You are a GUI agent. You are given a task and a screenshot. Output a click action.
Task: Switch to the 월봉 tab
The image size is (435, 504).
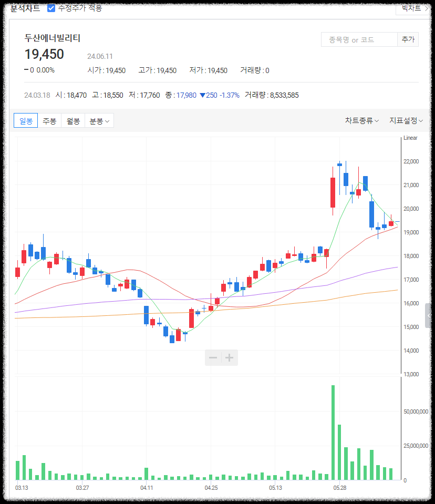(73, 121)
